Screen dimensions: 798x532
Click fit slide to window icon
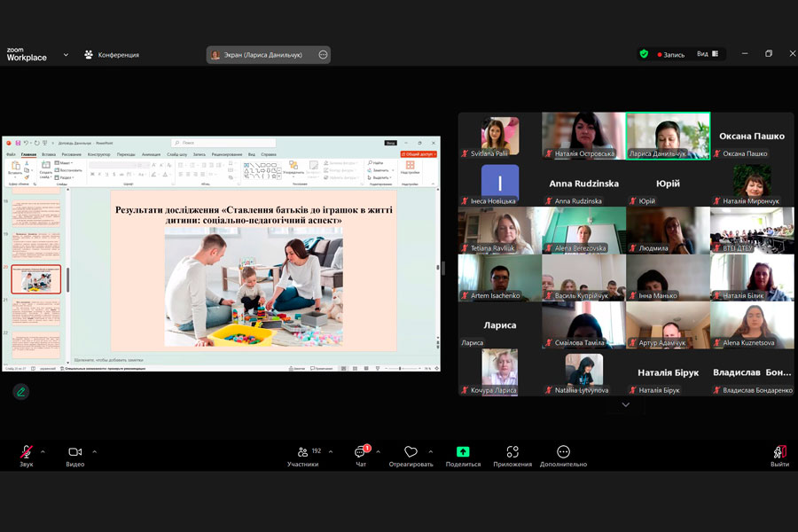click(x=436, y=368)
